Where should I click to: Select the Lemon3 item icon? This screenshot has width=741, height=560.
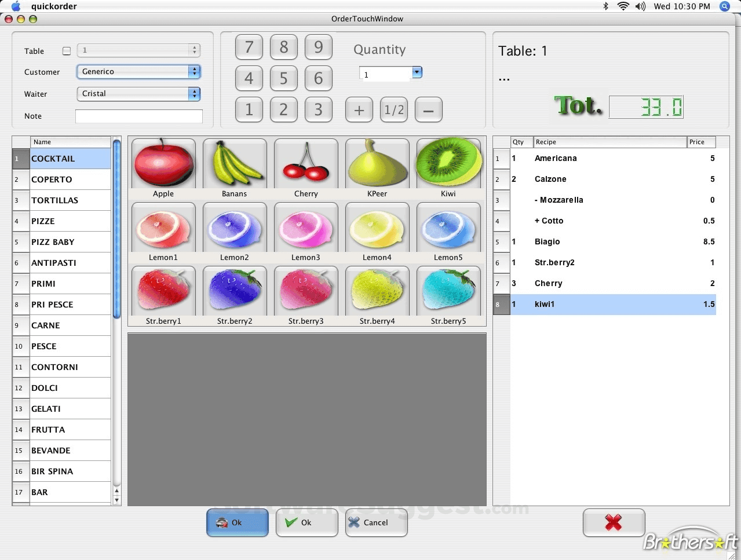point(306,226)
